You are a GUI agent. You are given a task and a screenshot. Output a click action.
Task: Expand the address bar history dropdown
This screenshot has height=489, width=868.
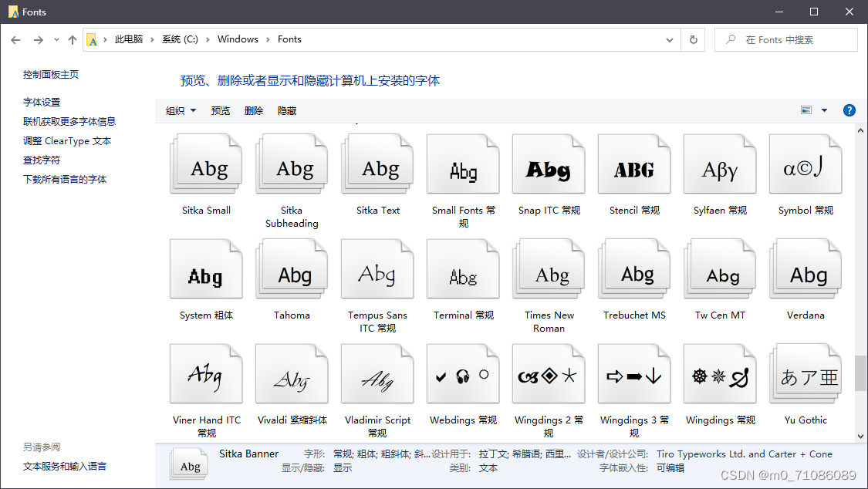pos(670,40)
